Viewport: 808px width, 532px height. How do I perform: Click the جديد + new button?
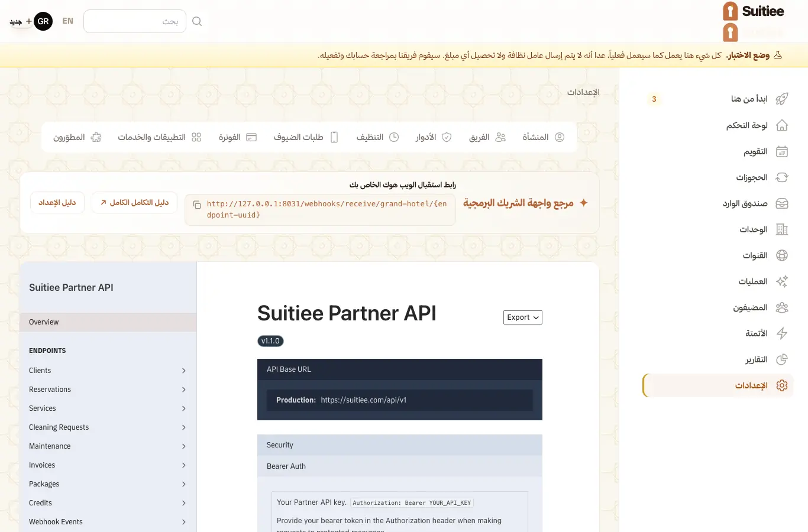coord(21,21)
